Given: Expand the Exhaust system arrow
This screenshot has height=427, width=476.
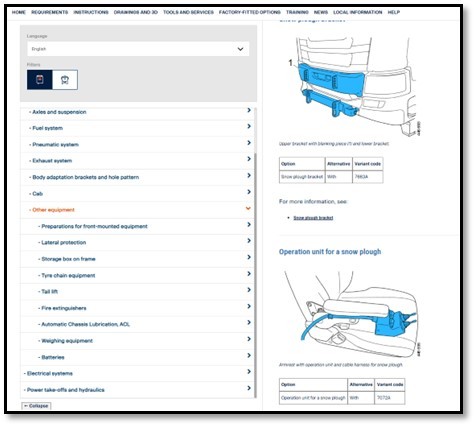Looking at the screenshot, I should click(x=249, y=159).
